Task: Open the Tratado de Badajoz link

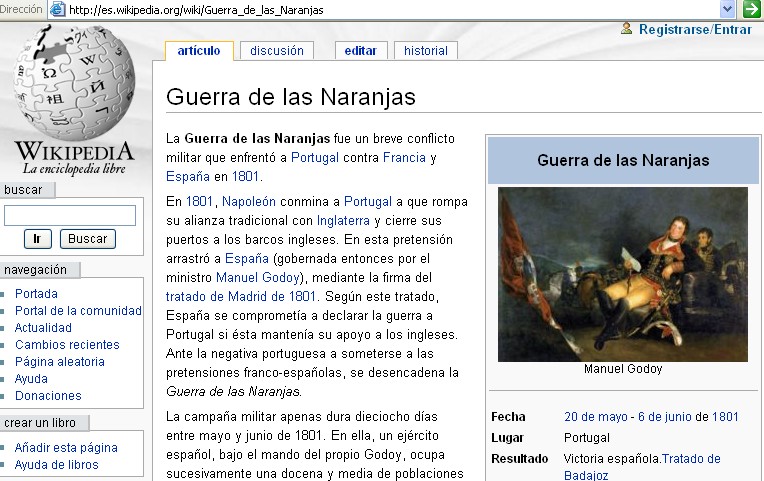Action: (x=642, y=466)
